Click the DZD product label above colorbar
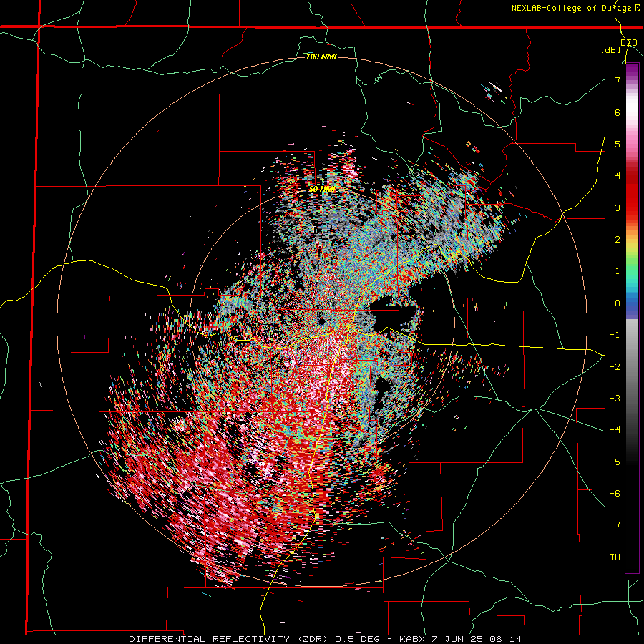 (x=629, y=43)
